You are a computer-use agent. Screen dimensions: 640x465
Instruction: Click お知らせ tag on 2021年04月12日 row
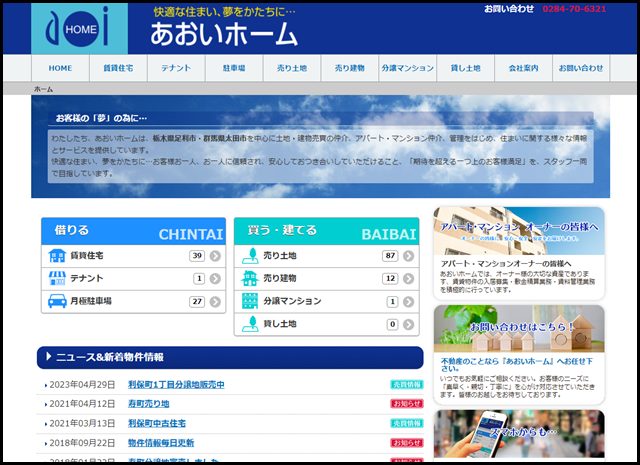click(407, 404)
